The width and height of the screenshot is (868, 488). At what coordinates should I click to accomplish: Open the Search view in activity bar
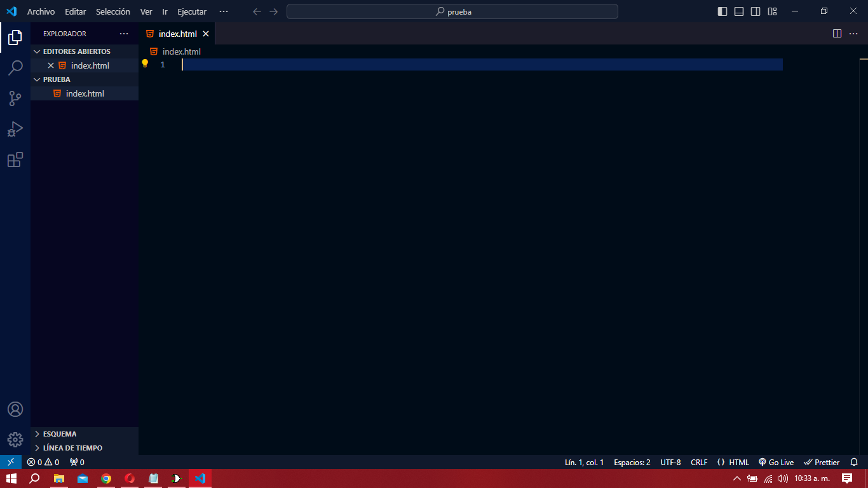(x=15, y=68)
